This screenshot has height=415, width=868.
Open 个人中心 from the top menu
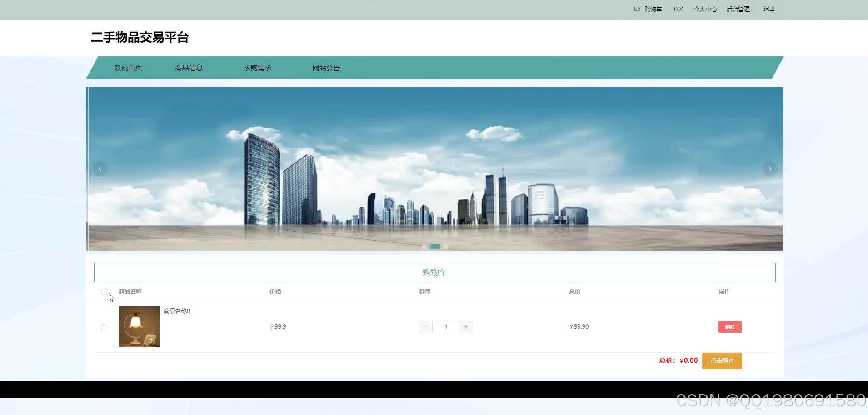tap(705, 9)
